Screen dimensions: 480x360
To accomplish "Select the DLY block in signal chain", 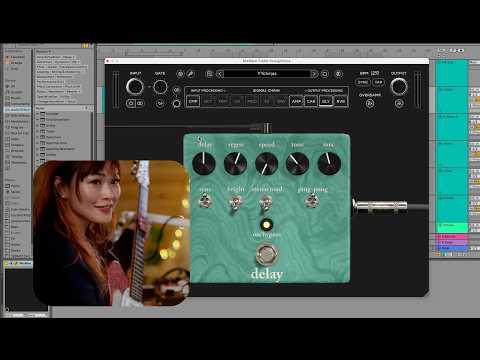I will [326, 101].
